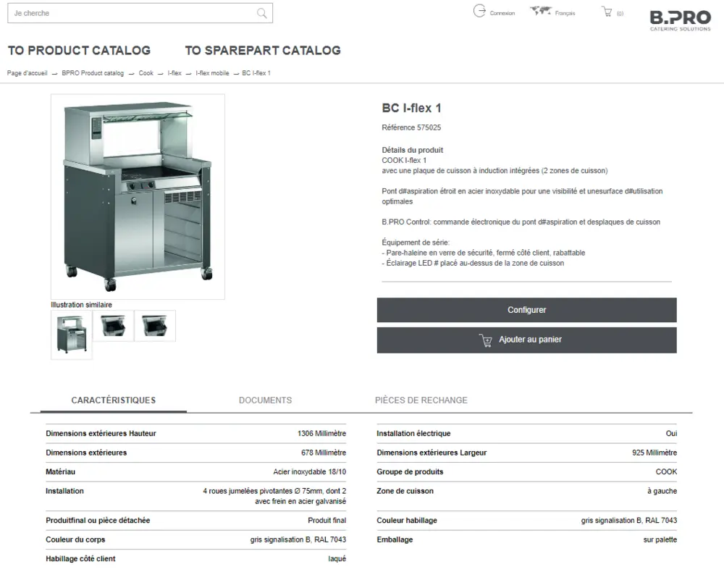Click the BPRO Product catalog breadcrumb
Image resolution: width=724 pixels, height=588 pixels.
tap(92, 72)
